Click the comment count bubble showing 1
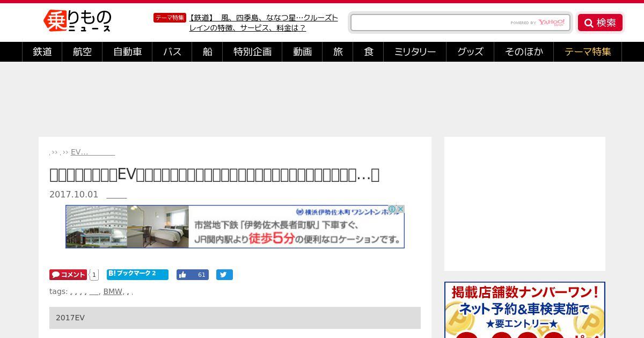 point(94,275)
